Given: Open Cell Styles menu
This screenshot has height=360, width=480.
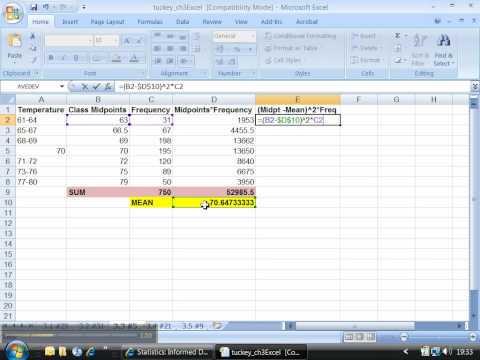Looking at the screenshot, I should click(x=283, y=60).
